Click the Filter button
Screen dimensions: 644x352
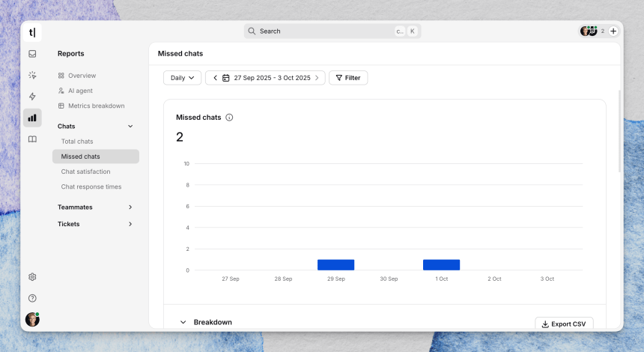pos(348,78)
